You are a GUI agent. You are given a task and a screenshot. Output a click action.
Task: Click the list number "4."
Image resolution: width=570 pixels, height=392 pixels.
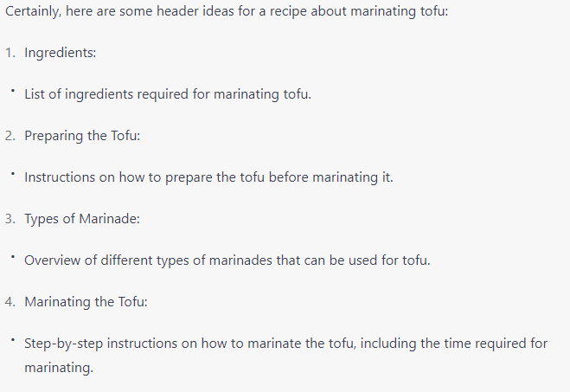pos(10,302)
